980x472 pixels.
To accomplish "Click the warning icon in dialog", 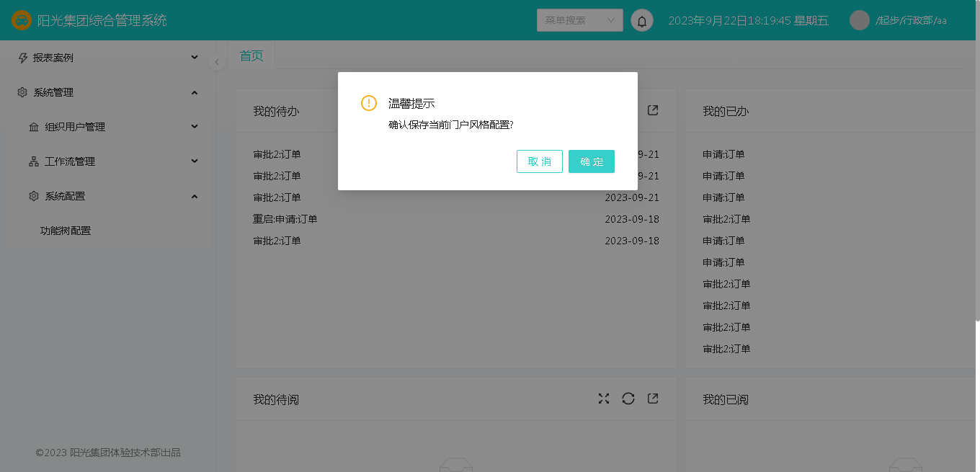I will (x=369, y=103).
